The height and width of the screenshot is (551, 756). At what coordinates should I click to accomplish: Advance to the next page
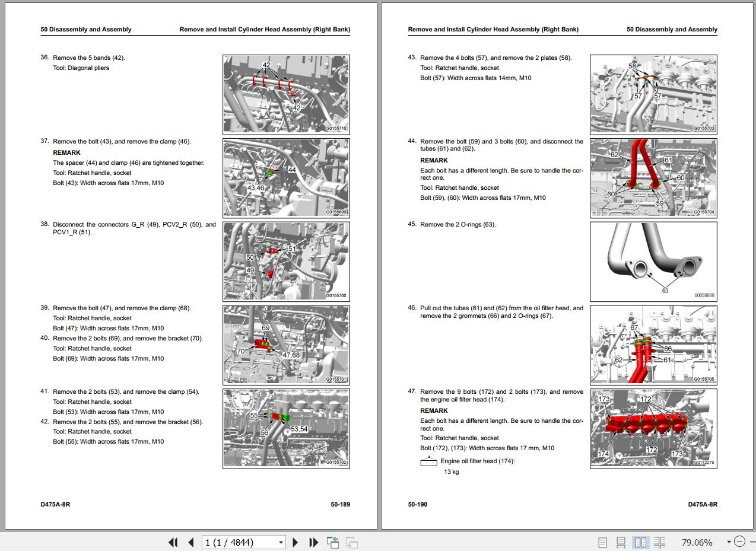click(296, 542)
